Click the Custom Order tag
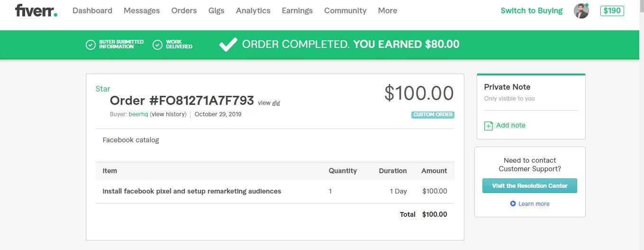Image resolution: width=644 pixels, height=250 pixels. pos(433,115)
